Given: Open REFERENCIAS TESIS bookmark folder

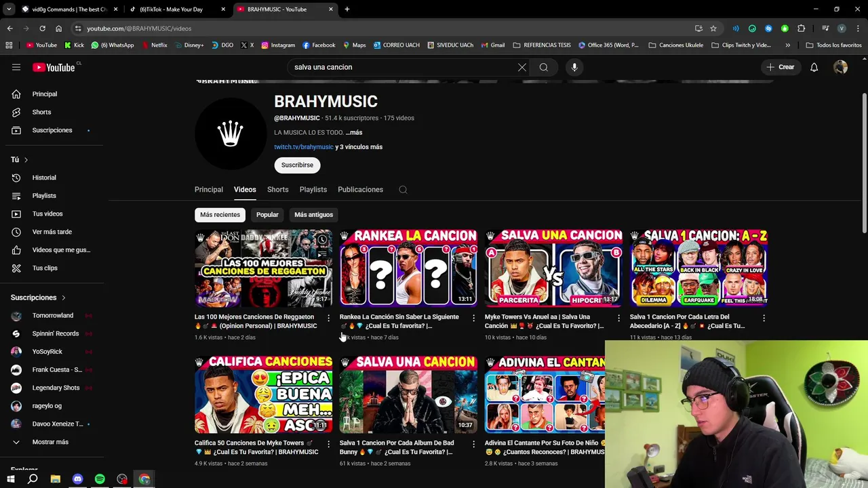Looking at the screenshot, I should click(542, 45).
